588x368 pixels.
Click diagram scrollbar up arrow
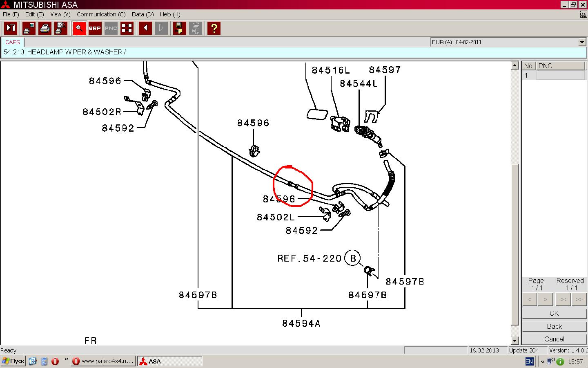point(514,65)
